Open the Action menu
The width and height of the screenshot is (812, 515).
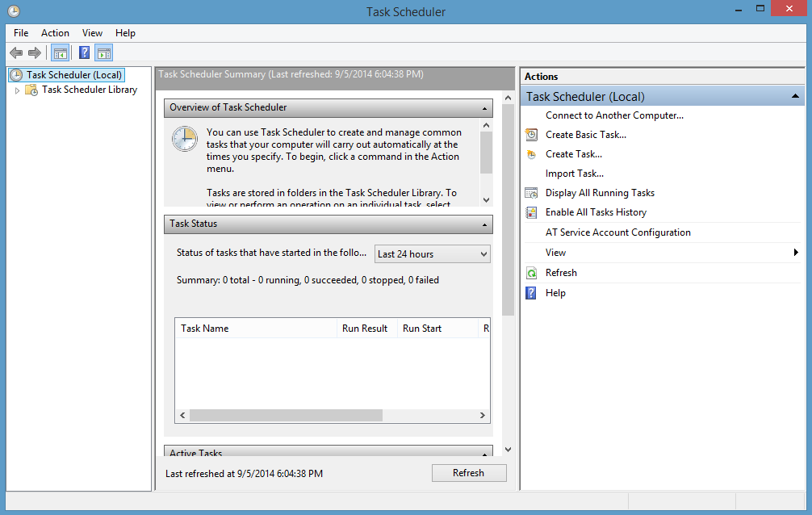(x=55, y=33)
